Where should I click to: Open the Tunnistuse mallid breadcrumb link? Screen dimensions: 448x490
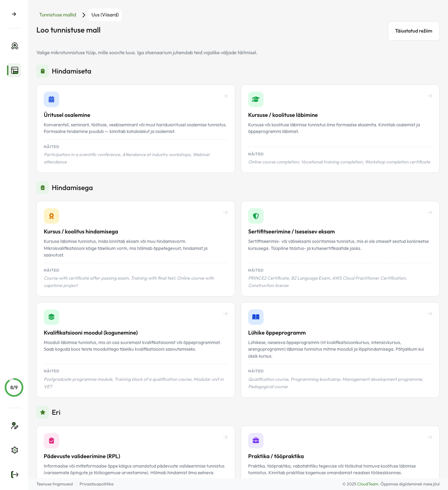[57, 15]
